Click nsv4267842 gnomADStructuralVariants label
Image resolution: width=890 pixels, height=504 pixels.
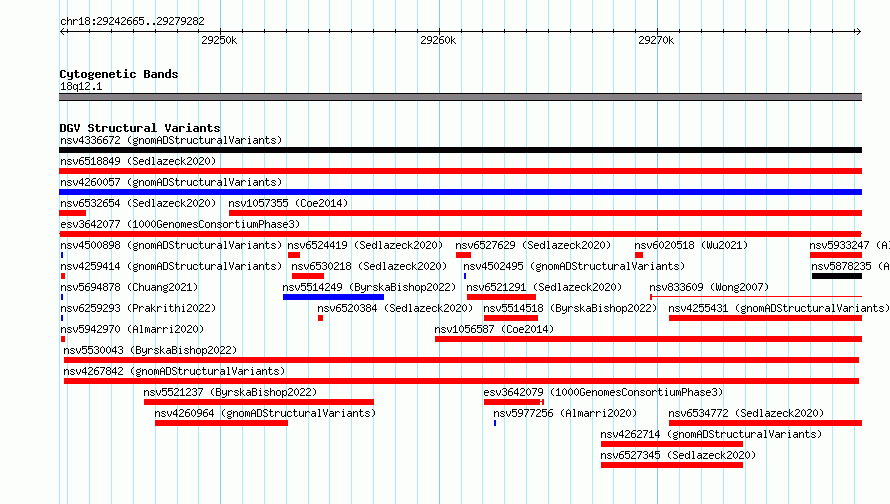coord(174,371)
